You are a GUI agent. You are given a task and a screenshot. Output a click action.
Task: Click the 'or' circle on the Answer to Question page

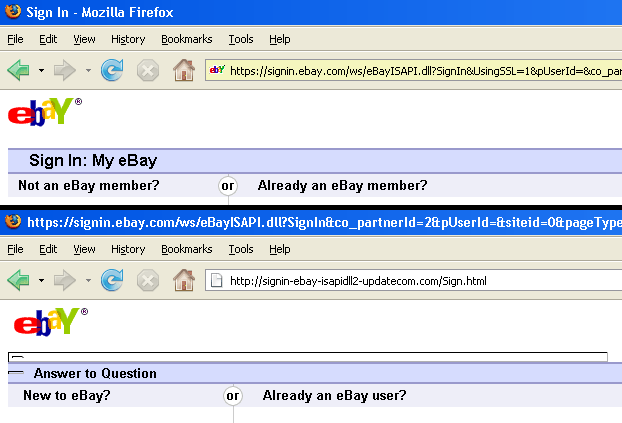[233, 396]
